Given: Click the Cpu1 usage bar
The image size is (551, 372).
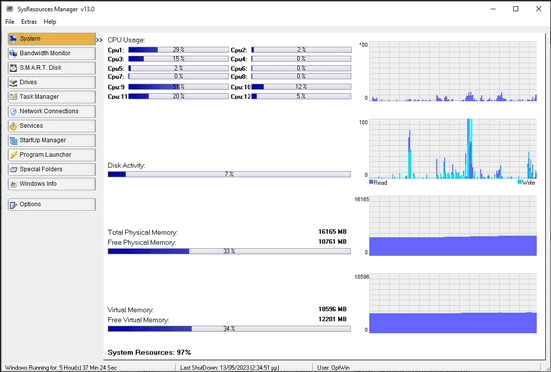Looking at the screenshot, I should 179,50.
